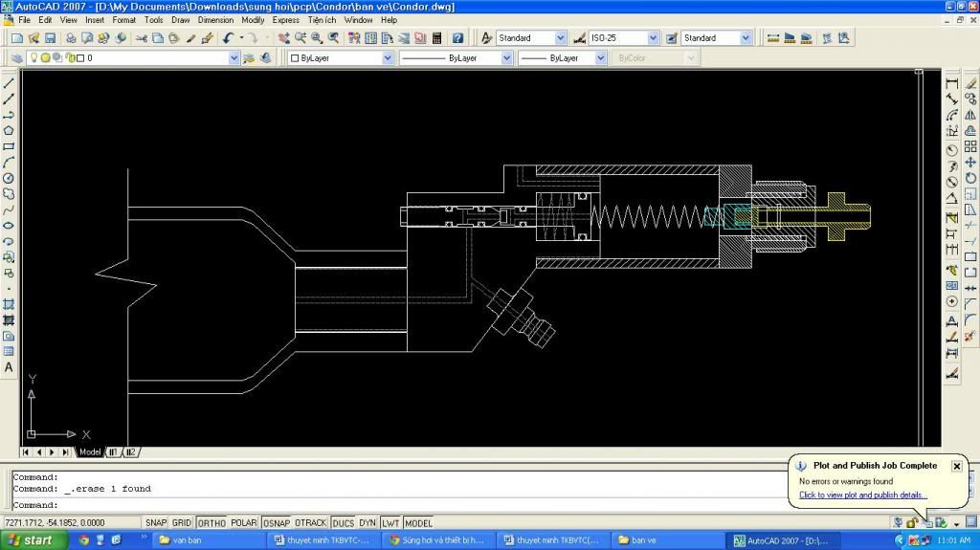Screen dimensions: 980x550
Task: Open the Modify menu
Action: point(253,20)
